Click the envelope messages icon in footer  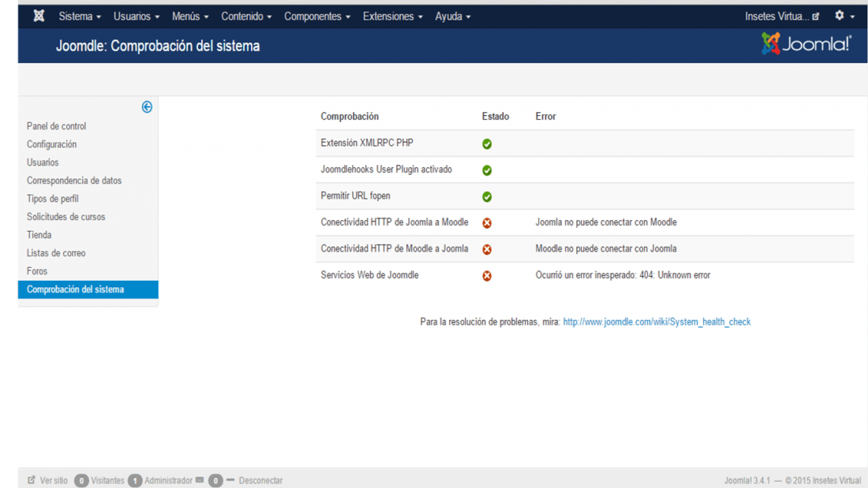click(200, 479)
